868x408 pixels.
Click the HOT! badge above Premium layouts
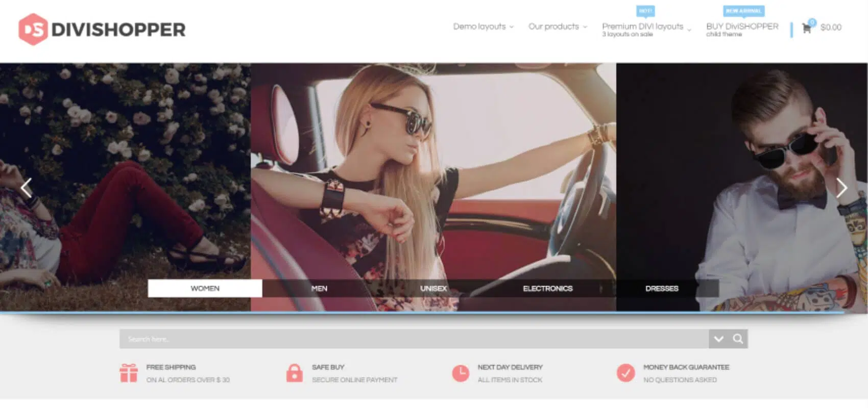645,11
